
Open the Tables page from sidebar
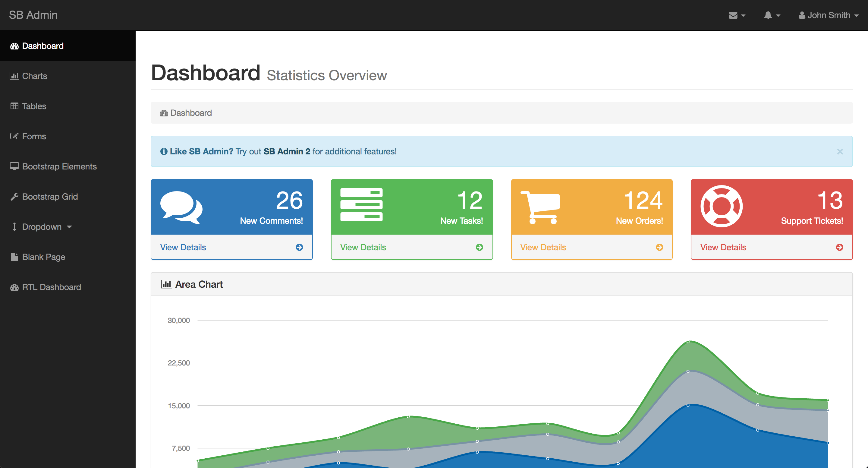[x=68, y=106]
